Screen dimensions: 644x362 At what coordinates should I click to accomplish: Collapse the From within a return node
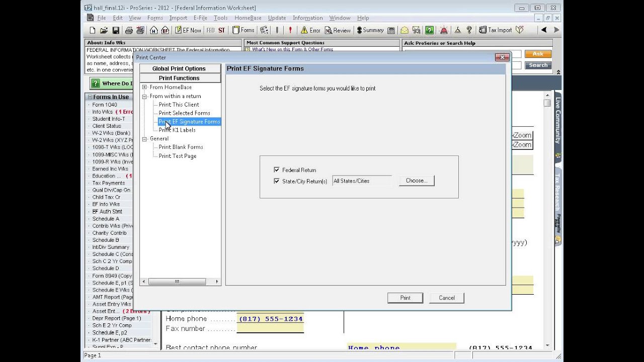(x=144, y=96)
